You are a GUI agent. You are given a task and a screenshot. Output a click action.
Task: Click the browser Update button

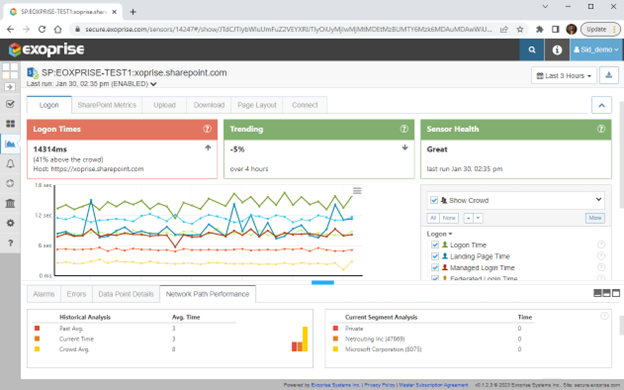[600, 29]
